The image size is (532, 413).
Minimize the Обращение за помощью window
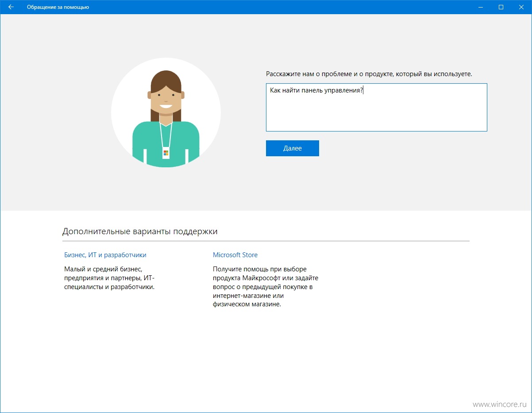coord(481,7)
